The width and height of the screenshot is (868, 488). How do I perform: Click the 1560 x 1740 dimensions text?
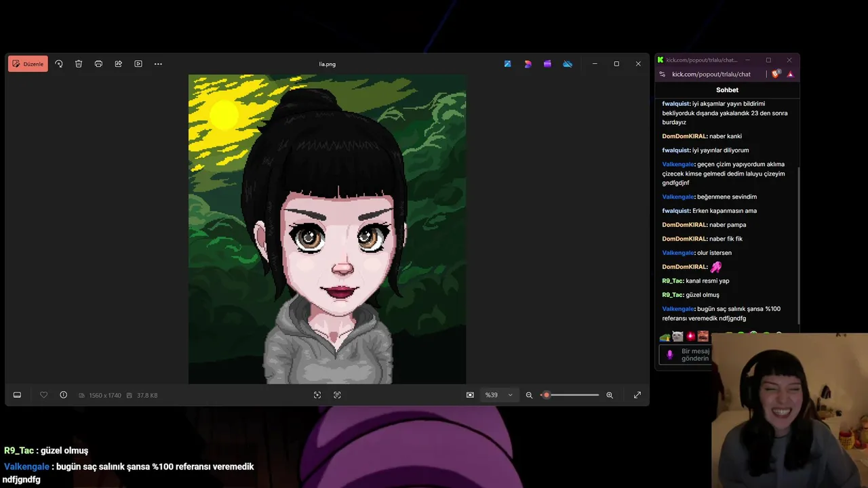pyautogui.click(x=104, y=395)
